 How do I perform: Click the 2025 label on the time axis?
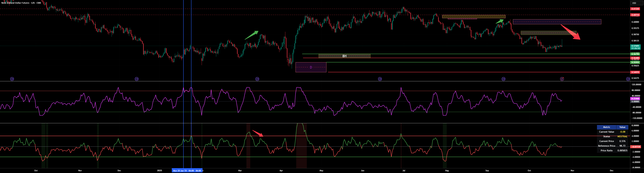click(159, 171)
